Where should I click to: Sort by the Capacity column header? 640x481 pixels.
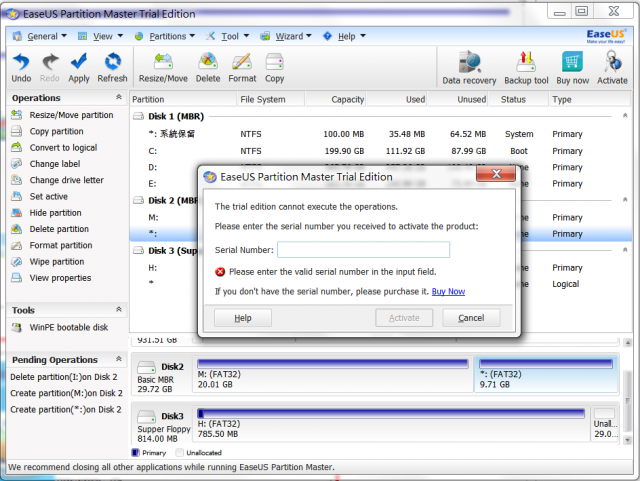click(x=336, y=99)
